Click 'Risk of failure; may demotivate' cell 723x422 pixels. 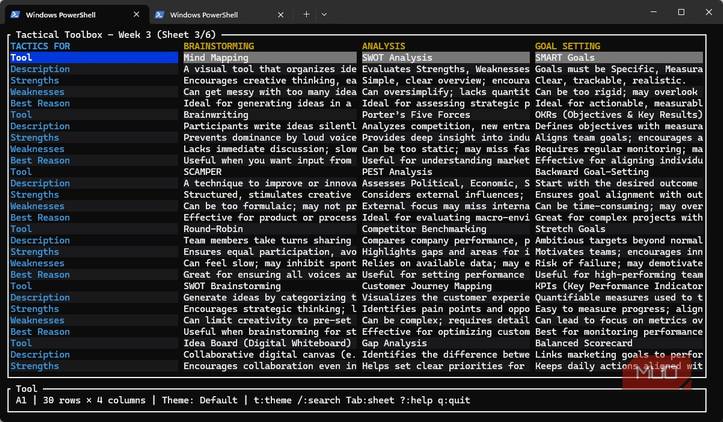click(619, 263)
